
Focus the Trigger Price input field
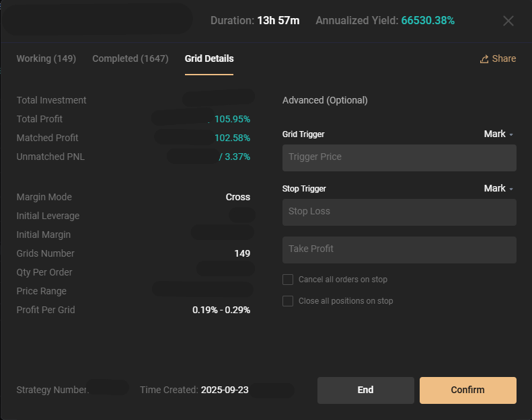(400, 158)
